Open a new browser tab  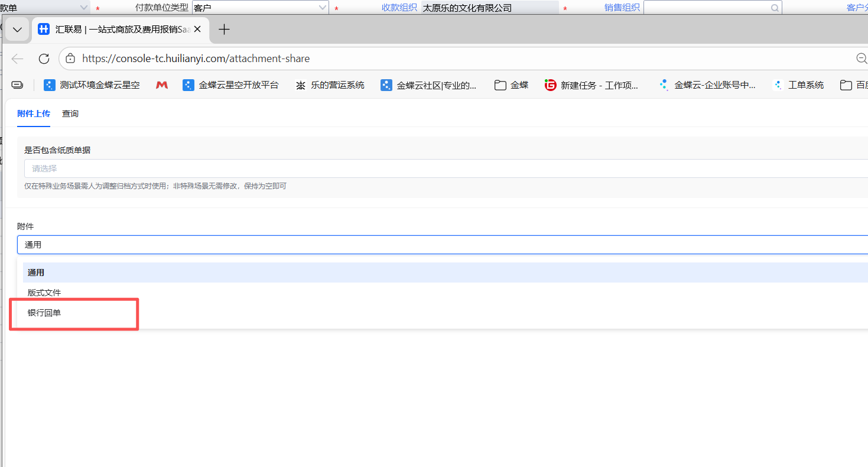224,30
